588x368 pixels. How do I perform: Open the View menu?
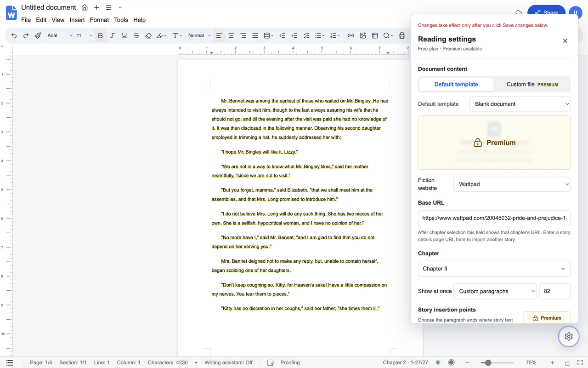click(x=58, y=20)
